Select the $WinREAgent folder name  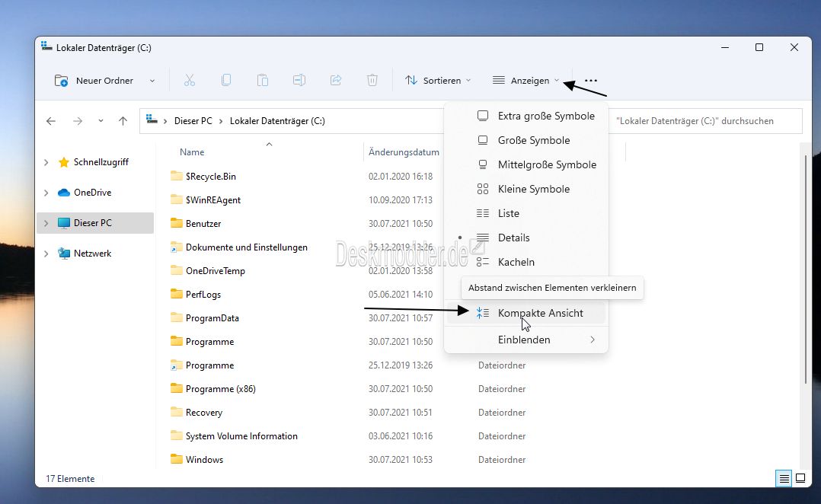click(x=213, y=200)
